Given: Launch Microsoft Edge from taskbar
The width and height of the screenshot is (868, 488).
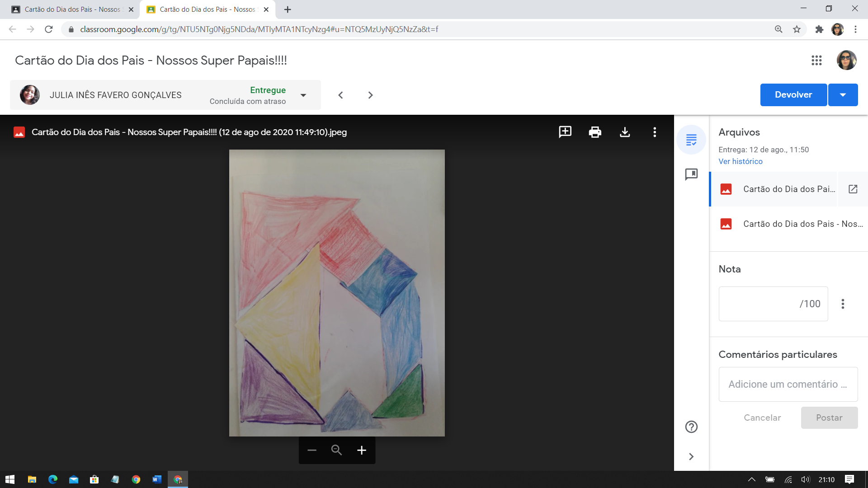Looking at the screenshot, I should pyautogui.click(x=53, y=479).
